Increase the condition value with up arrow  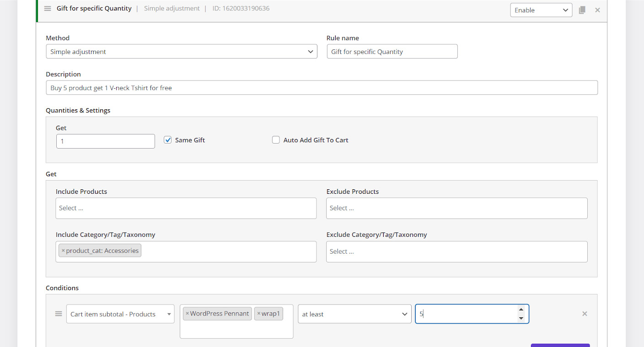pyautogui.click(x=521, y=310)
